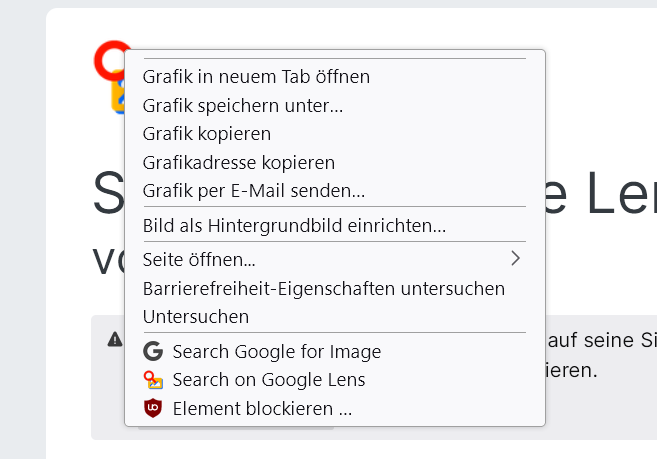Viewport: 657px width, 459px height.
Task: Click the red uBlock shield icon
Action: [x=153, y=409]
